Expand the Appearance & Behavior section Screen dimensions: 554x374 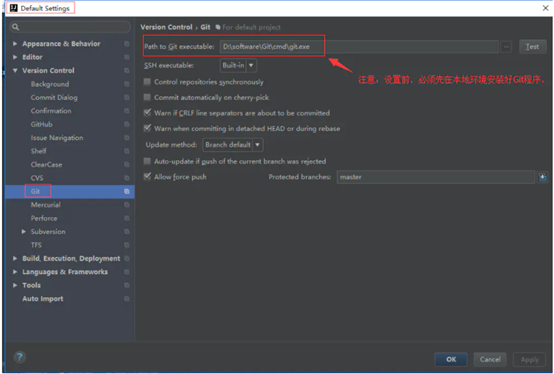click(15, 44)
